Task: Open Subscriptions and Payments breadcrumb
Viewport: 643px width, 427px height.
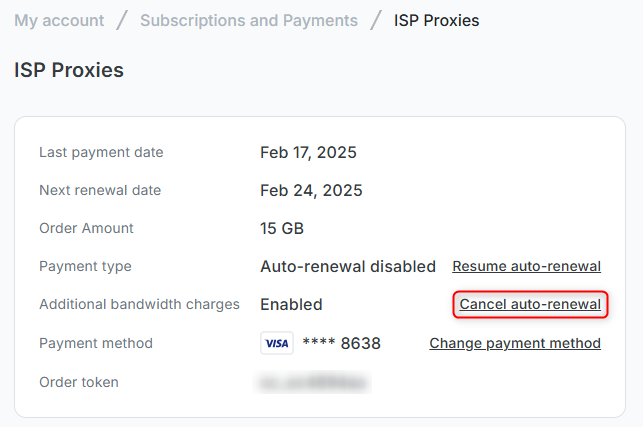Action: click(248, 20)
